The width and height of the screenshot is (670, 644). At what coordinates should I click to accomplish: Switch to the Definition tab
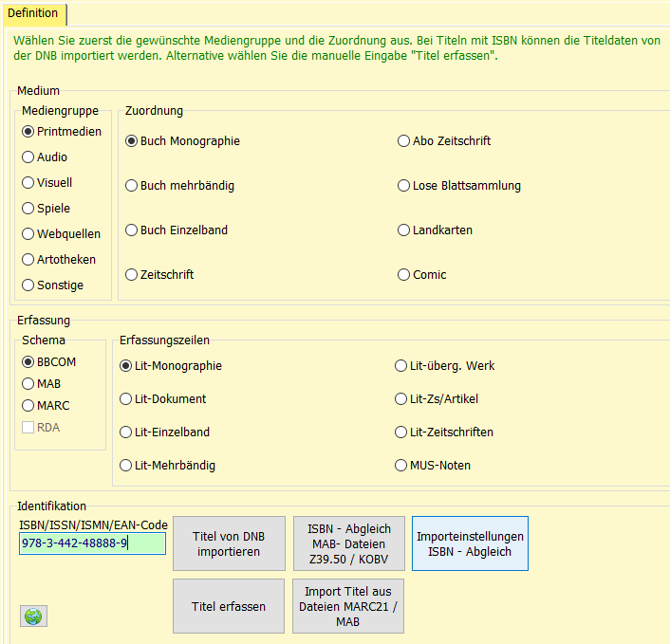[33, 13]
